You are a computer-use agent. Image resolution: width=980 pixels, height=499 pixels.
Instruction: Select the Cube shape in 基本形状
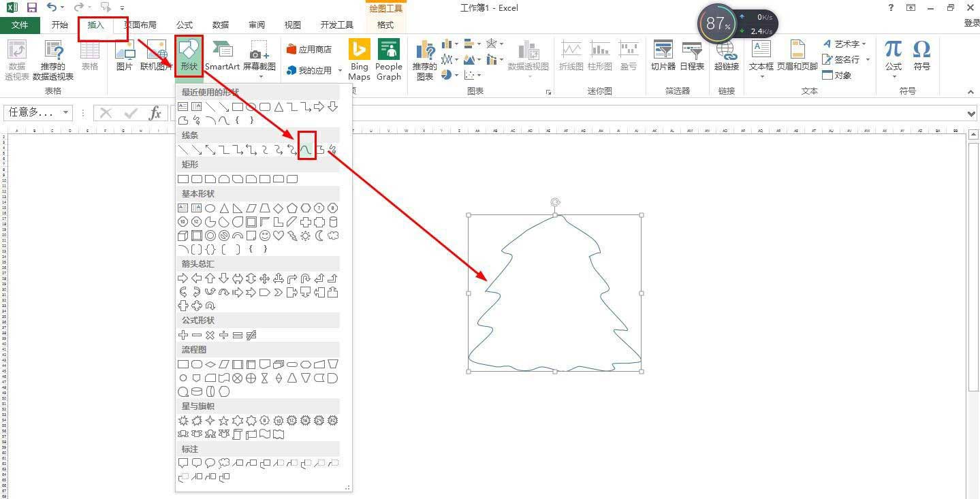[183, 236]
